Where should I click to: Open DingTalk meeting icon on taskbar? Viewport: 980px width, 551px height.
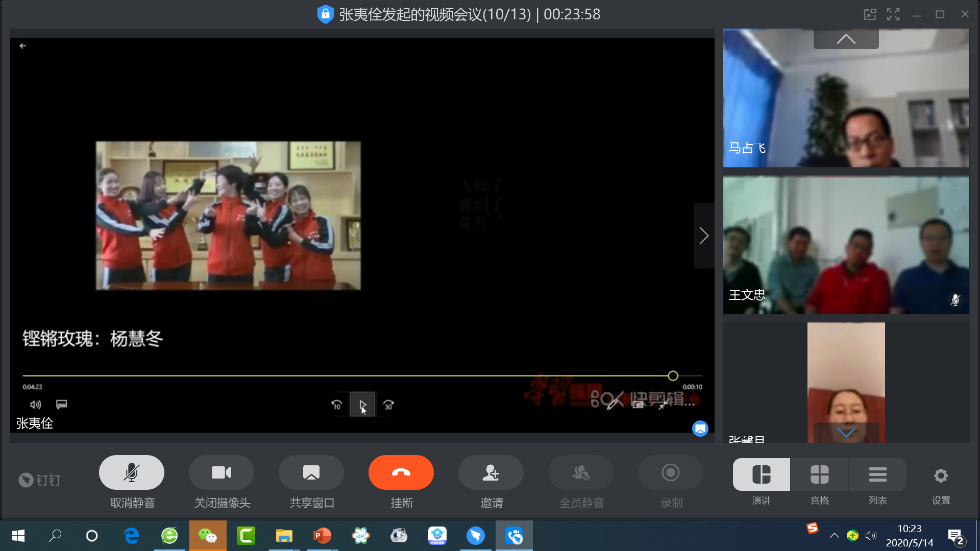[x=514, y=536]
